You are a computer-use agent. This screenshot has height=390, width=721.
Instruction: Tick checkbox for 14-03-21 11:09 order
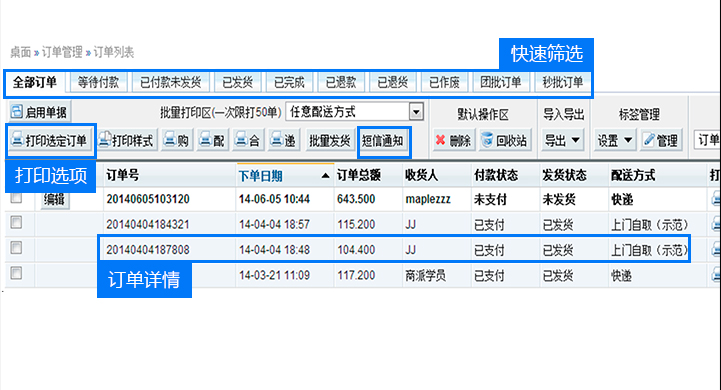point(17,273)
